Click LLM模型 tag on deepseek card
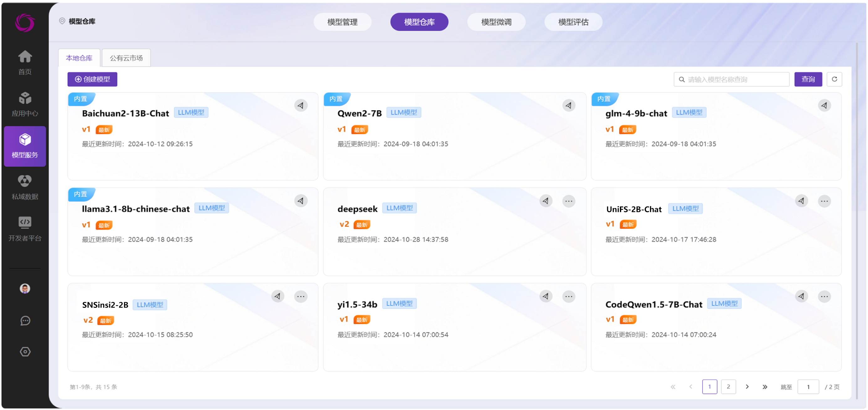Image resolution: width=868 pixels, height=410 pixels. [x=399, y=208]
